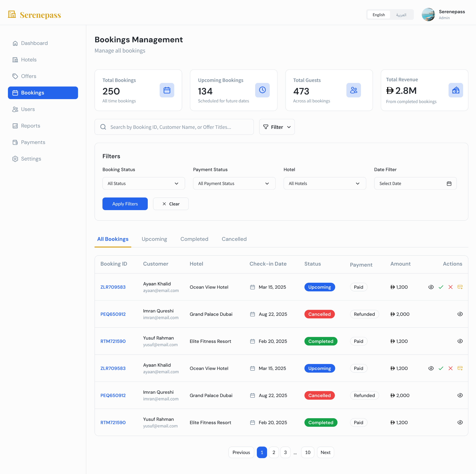This screenshot has height=474, width=476.
Task: Click calendar icon beside first Feb 20, 2025
Action: click(252, 341)
